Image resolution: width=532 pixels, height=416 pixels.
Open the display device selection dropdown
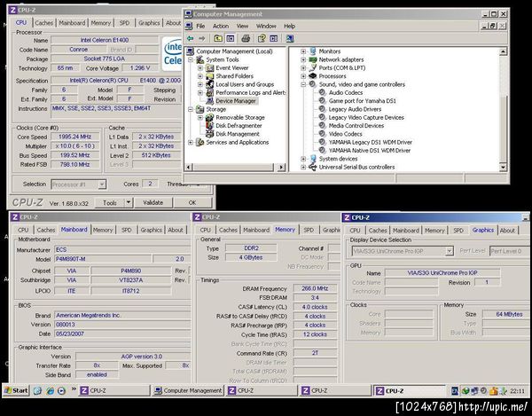click(449, 251)
